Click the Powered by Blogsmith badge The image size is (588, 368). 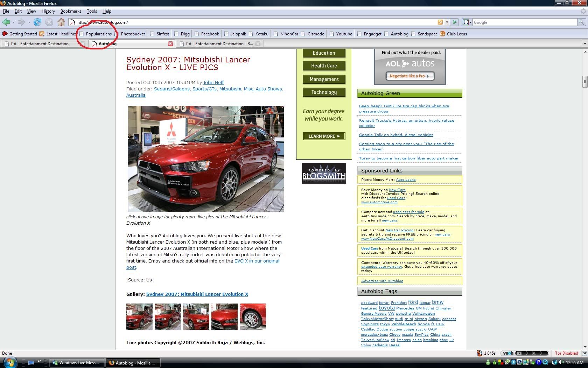click(324, 173)
